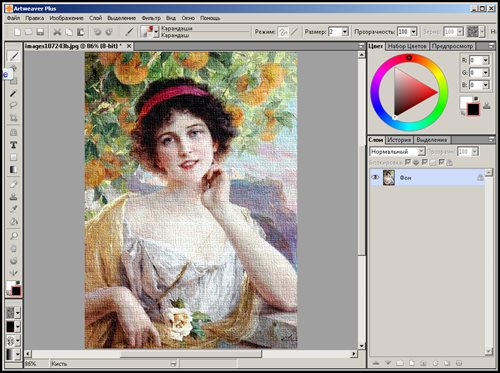Open the G channel value dropdown
The image size is (500, 373).
485,72
